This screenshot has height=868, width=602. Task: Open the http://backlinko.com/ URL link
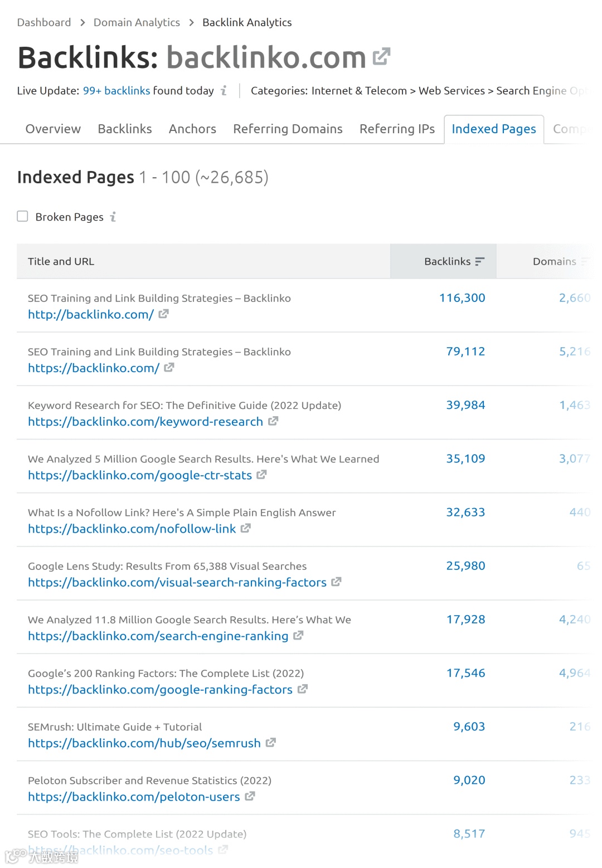point(91,314)
